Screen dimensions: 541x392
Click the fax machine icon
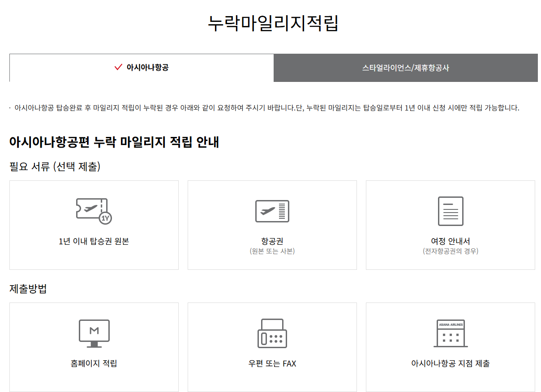coord(272,333)
